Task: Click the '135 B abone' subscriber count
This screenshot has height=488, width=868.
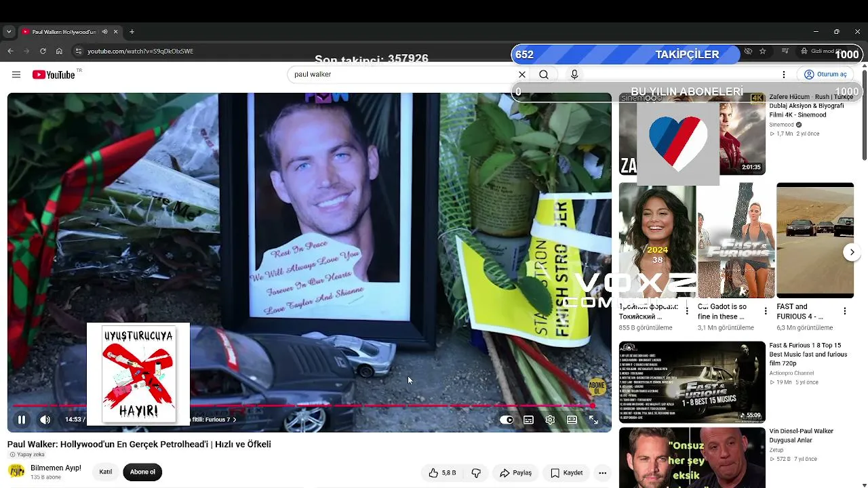Action: click(45, 477)
